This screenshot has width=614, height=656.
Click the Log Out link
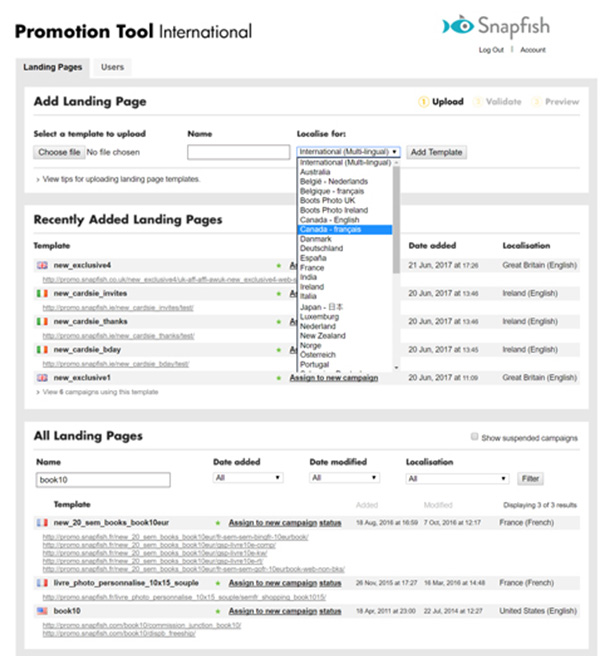[x=491, y=50]
